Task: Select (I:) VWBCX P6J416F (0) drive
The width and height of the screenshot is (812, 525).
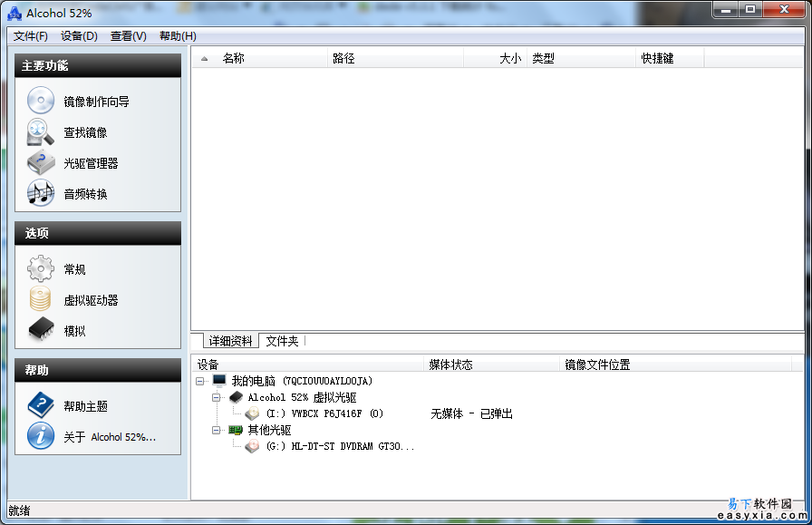Action: (324, 413)
